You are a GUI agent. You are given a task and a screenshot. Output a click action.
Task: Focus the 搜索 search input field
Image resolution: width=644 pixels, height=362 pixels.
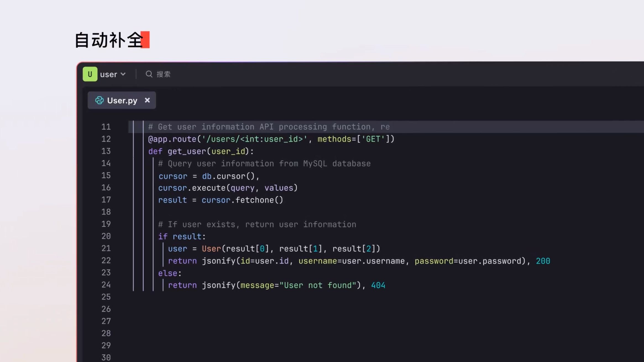[x=164, y=74]
